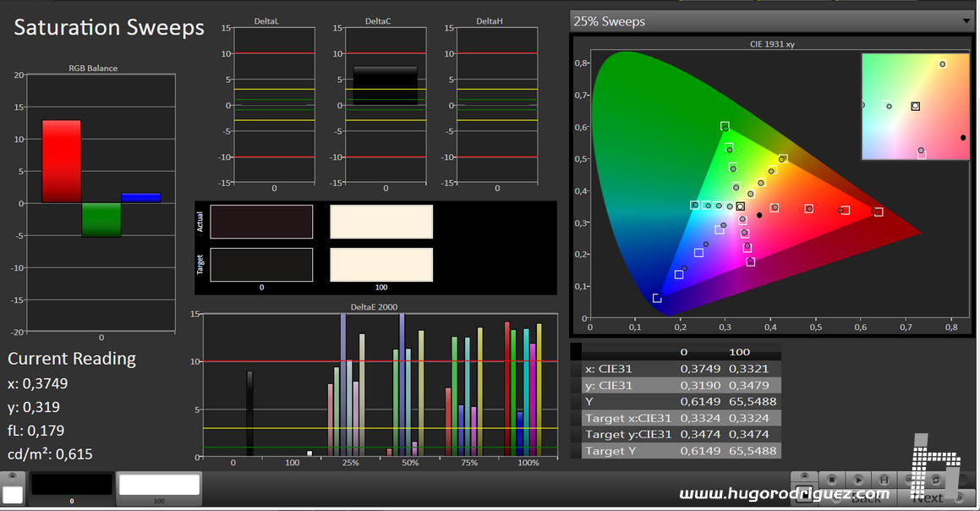Select the 100 column in data table
The width and height of the screenshot is (980, 511).
tap(740, 351)
